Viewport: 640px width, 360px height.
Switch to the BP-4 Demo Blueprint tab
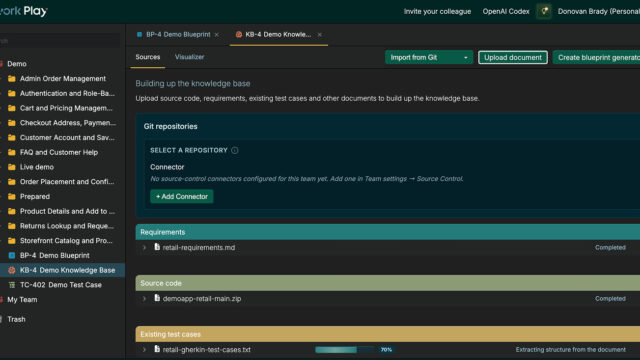(178, 34)
